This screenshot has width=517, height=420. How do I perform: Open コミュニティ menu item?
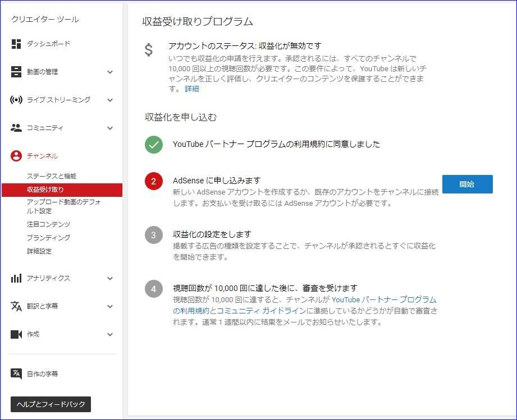tap(45, 128)
